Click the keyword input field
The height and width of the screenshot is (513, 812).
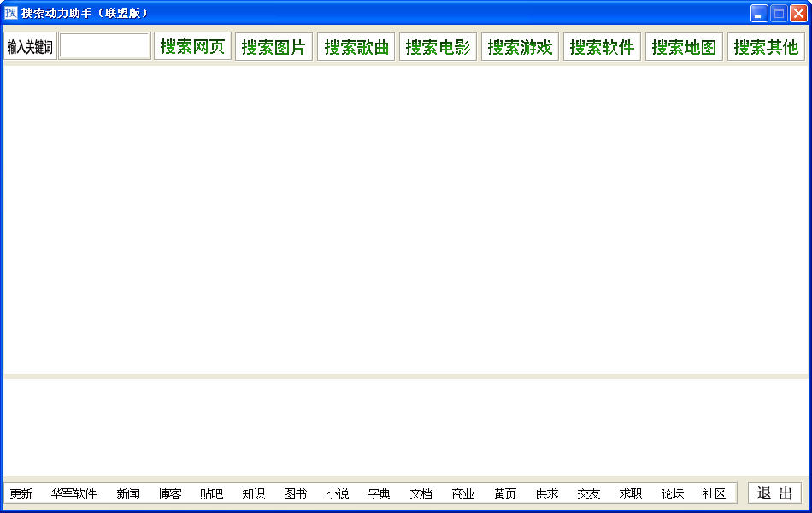coord(104,47)
